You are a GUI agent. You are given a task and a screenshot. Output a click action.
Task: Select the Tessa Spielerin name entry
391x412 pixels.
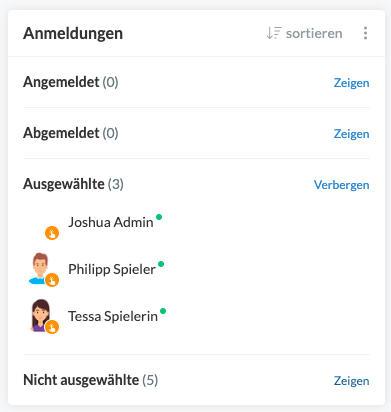click(113, 316)
